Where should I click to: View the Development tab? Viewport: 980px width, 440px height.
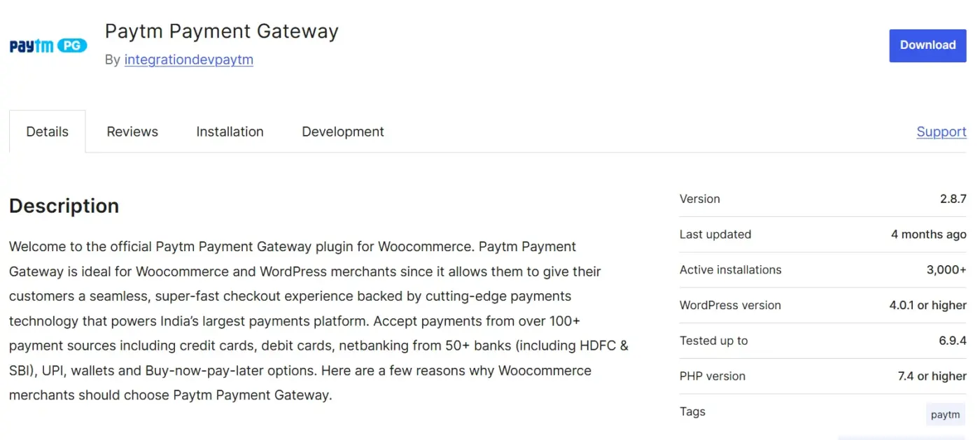(x=342, y=132)
